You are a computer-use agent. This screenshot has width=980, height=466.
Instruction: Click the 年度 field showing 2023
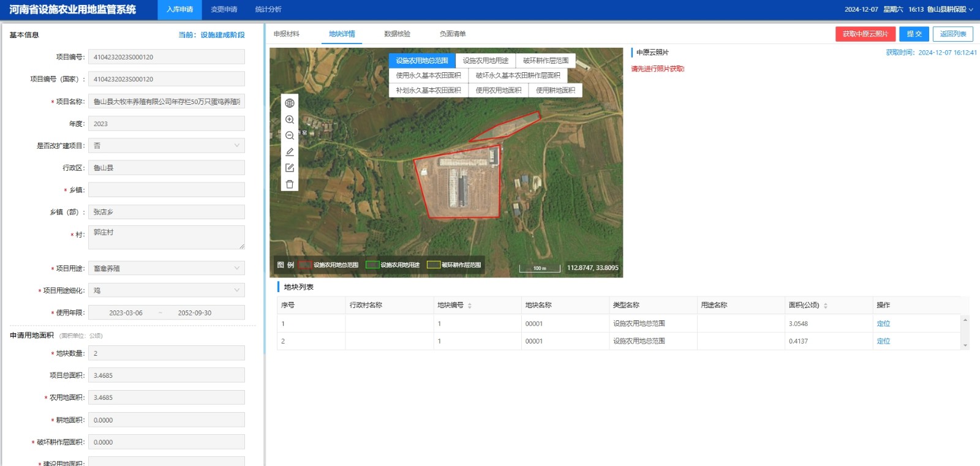(x=167, y=124)
